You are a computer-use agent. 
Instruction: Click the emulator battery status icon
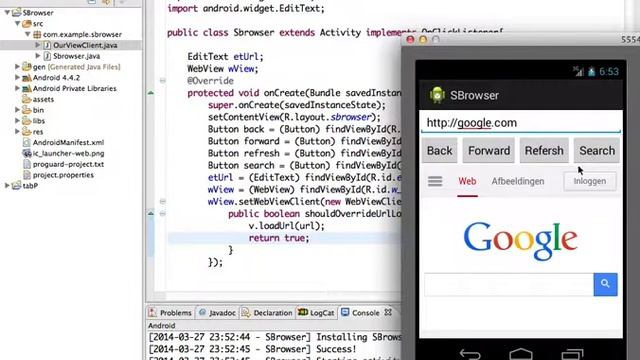(591, 72)
